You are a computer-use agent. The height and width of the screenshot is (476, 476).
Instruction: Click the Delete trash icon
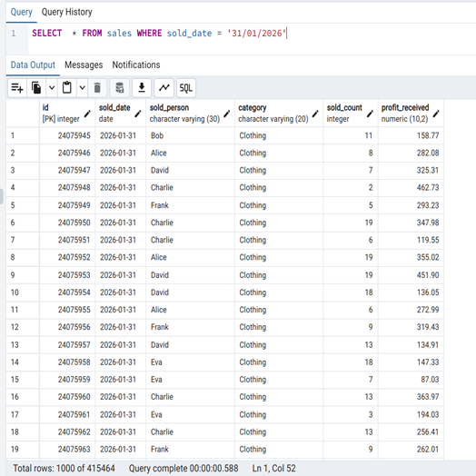tap(97, 88)
